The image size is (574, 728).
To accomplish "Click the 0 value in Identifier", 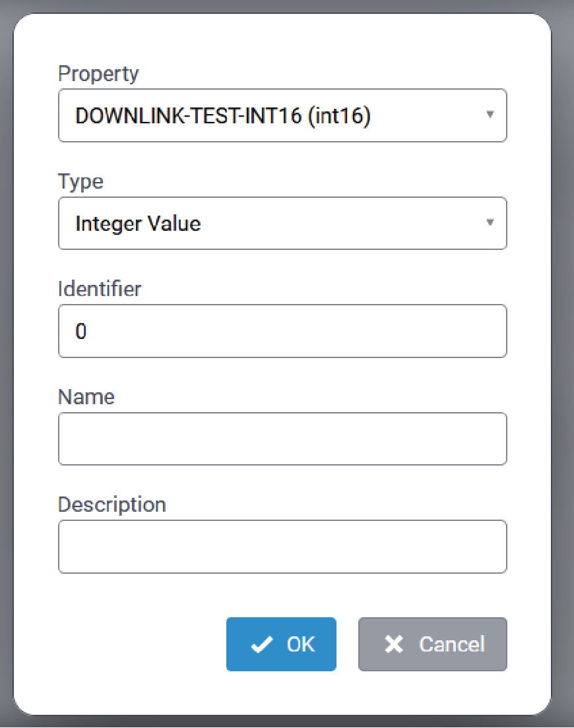I will [x=81, y=331].
